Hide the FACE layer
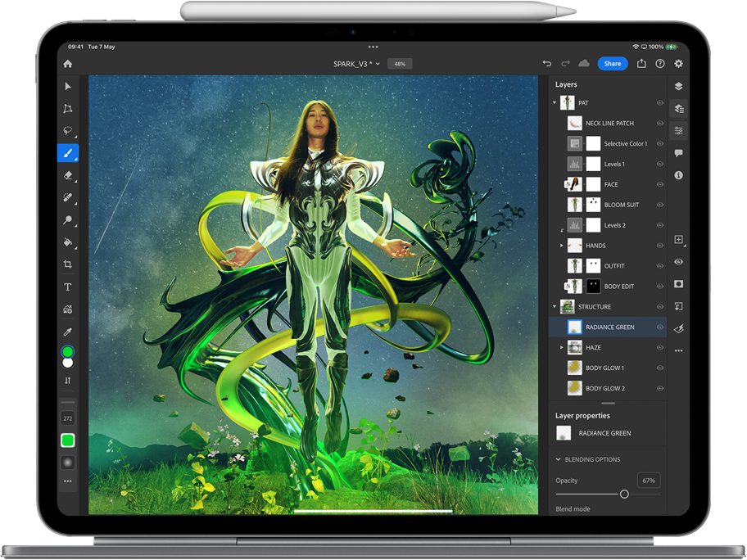 point(660,184)
